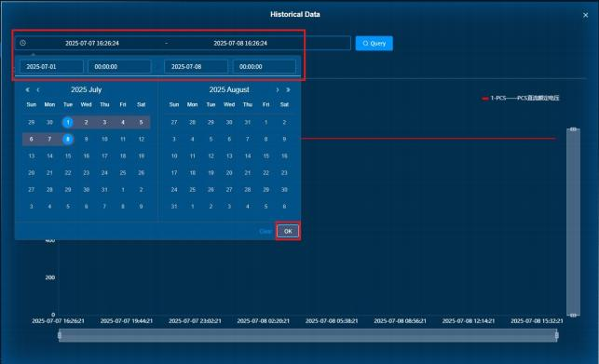The image size is (599, 364).
Task: Select July 20 in the July calendar
Action: click(x=32, y=172)
